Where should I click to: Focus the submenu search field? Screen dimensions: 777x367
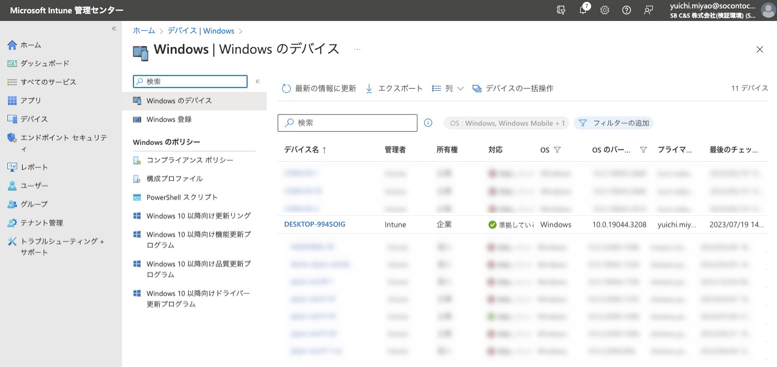pos(190,81)
